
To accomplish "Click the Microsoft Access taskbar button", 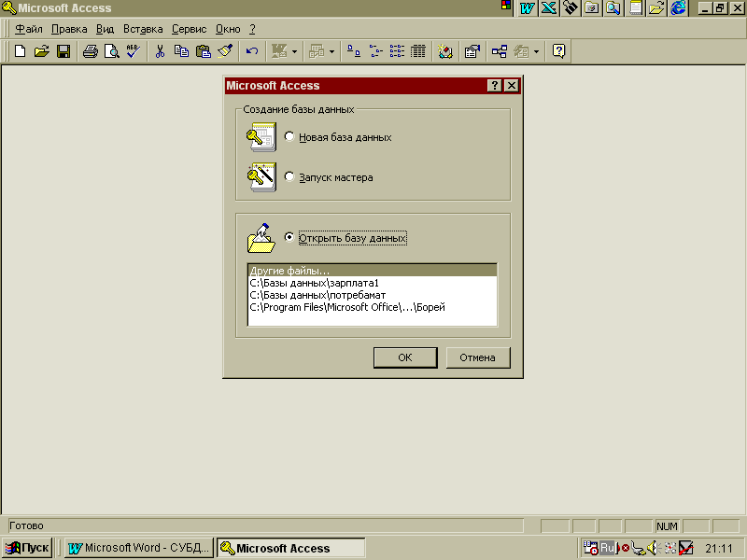I will point(290,548).
